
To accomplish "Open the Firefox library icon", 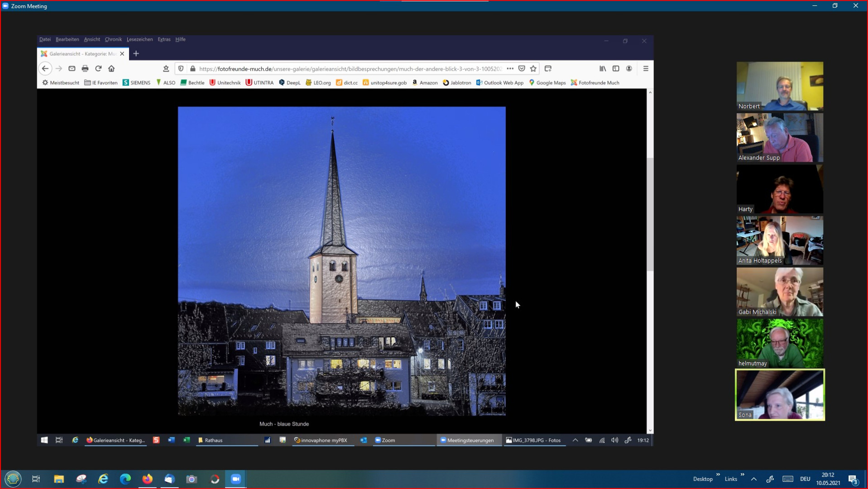I will pos(603,68).
